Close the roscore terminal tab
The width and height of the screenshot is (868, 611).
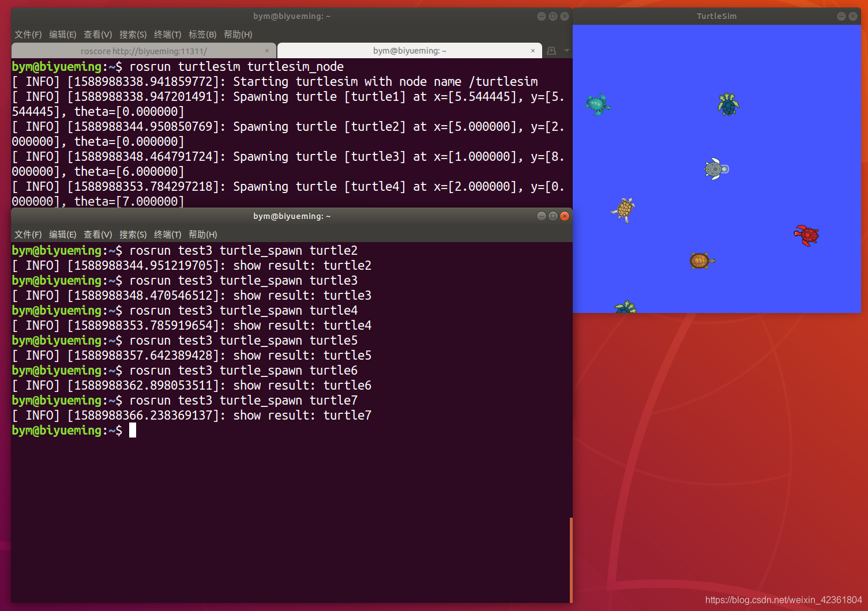(x=267, y=51)
